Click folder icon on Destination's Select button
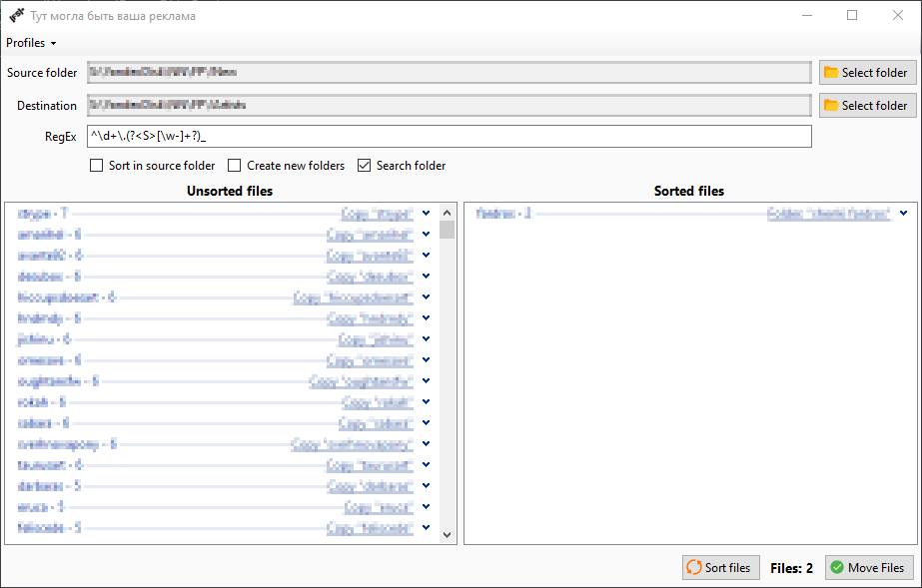 [x=830, y=105]
